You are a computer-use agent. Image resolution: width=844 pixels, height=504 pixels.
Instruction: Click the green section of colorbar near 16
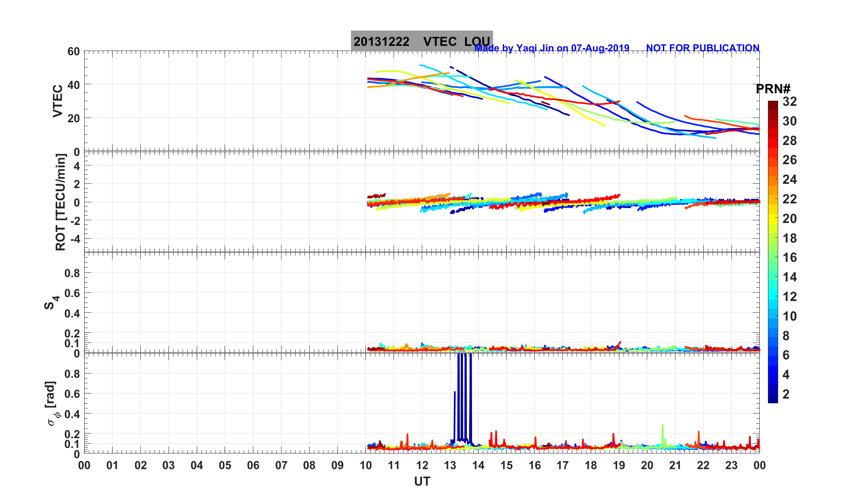(x=773, y=257)
